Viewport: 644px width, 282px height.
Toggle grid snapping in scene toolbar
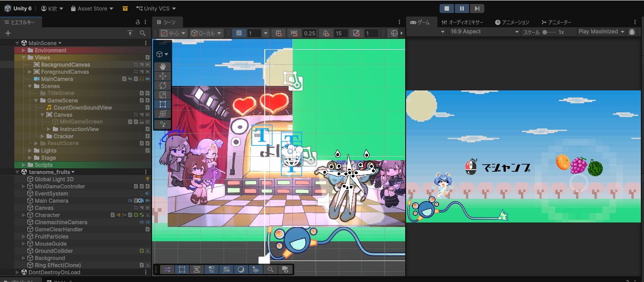pos(278,33)
